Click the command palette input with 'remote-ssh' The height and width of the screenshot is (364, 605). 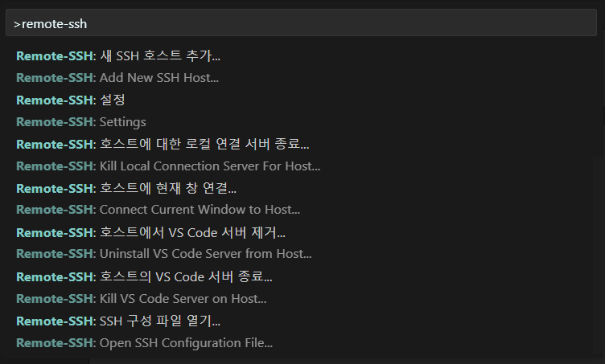[x=301, y=23]
